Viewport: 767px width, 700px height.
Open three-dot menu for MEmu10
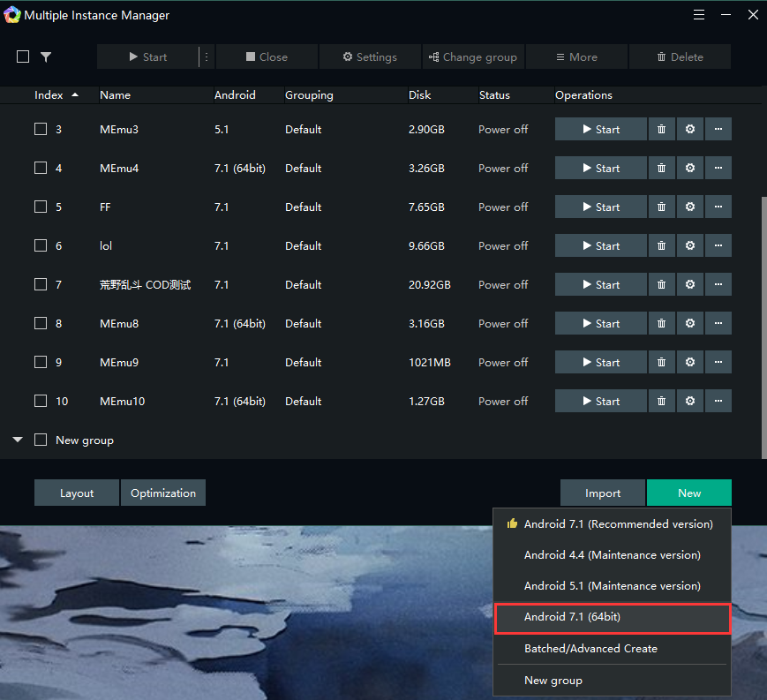718,402
